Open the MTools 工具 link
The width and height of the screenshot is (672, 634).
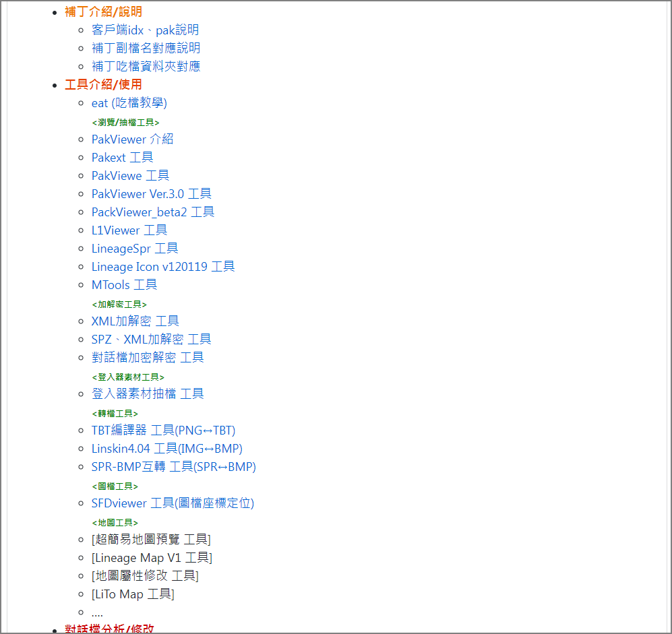pyautogui.click(x=124, y=285)
